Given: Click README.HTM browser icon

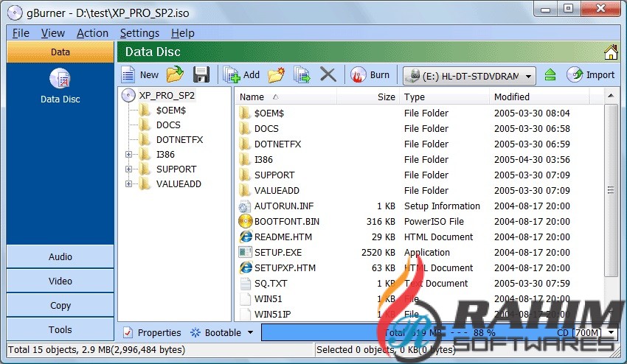Looking at the screenshot, I should point(245,237).
